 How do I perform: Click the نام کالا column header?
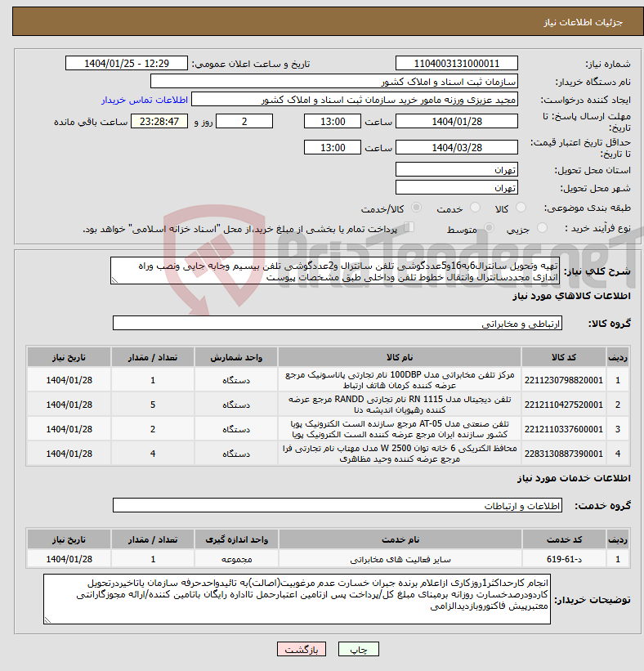(400, 357)
